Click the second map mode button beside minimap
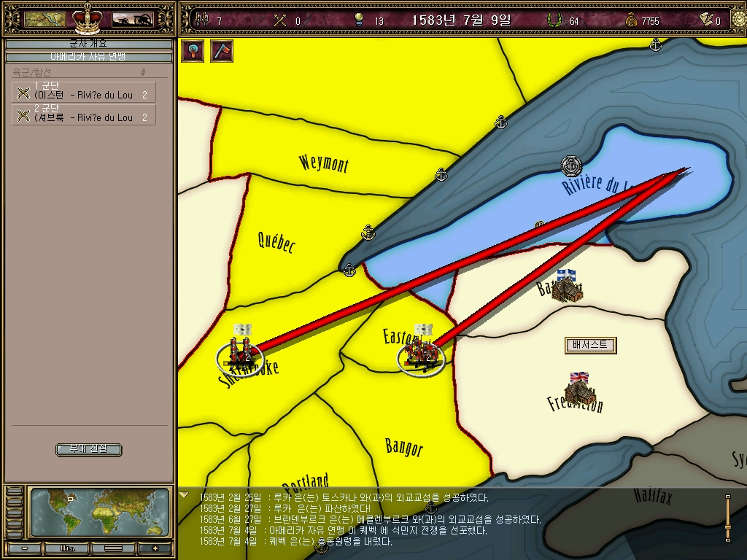 coord(14,500)
